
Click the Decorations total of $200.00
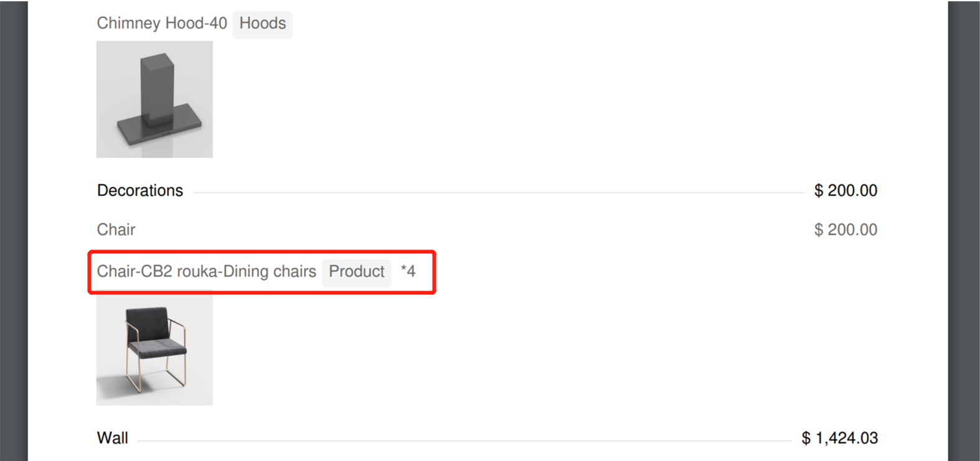846,190
